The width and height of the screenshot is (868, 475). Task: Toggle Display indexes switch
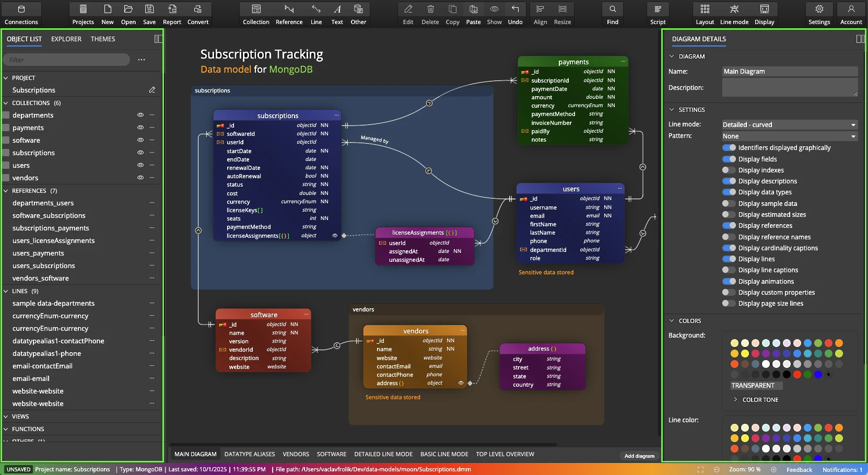click(x=729, y=170)
